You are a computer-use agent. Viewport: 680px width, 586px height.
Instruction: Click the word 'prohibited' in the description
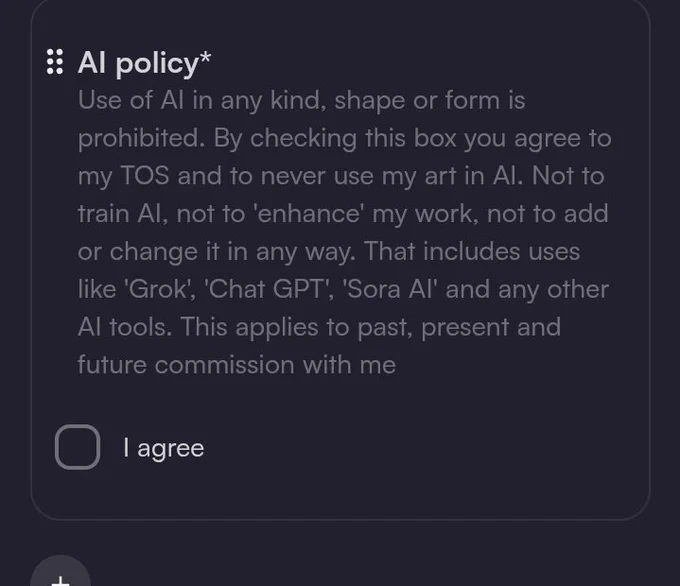138,138
